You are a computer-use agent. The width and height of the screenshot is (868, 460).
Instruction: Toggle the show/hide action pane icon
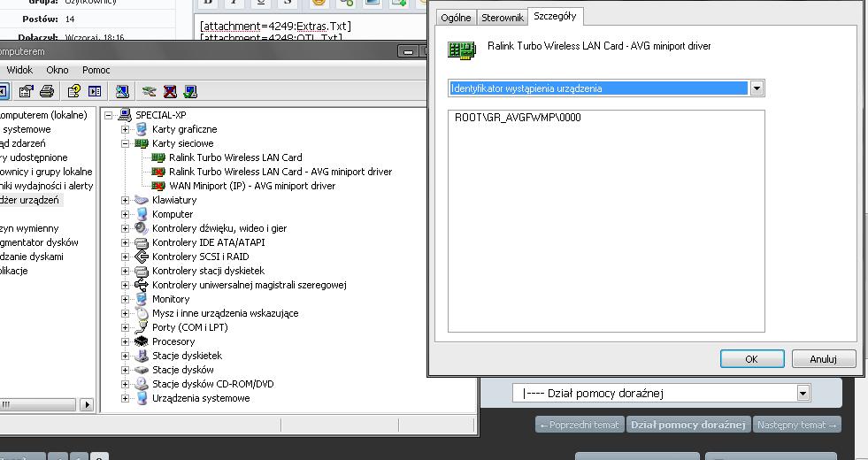point(96,91)
